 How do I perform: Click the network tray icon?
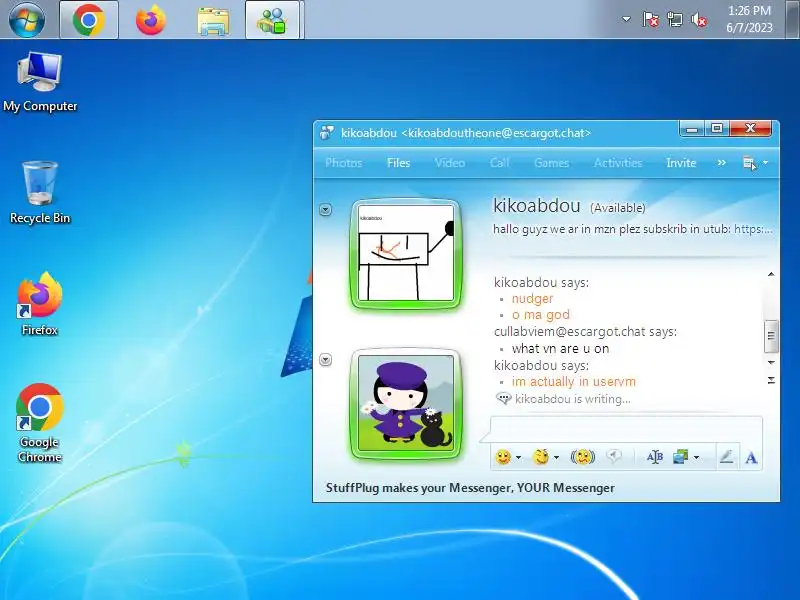click(x=675, y=20)
